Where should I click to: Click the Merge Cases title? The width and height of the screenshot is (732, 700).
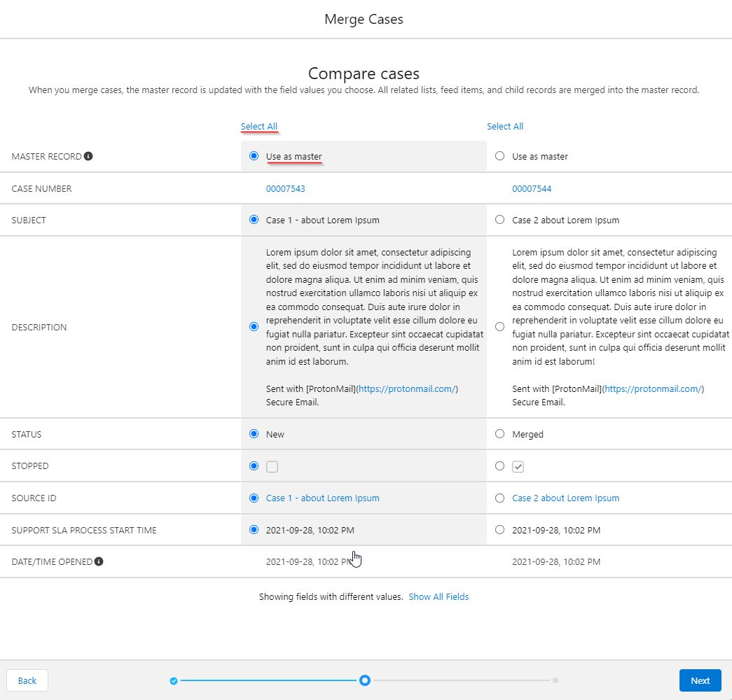click(x=364, y=19)
